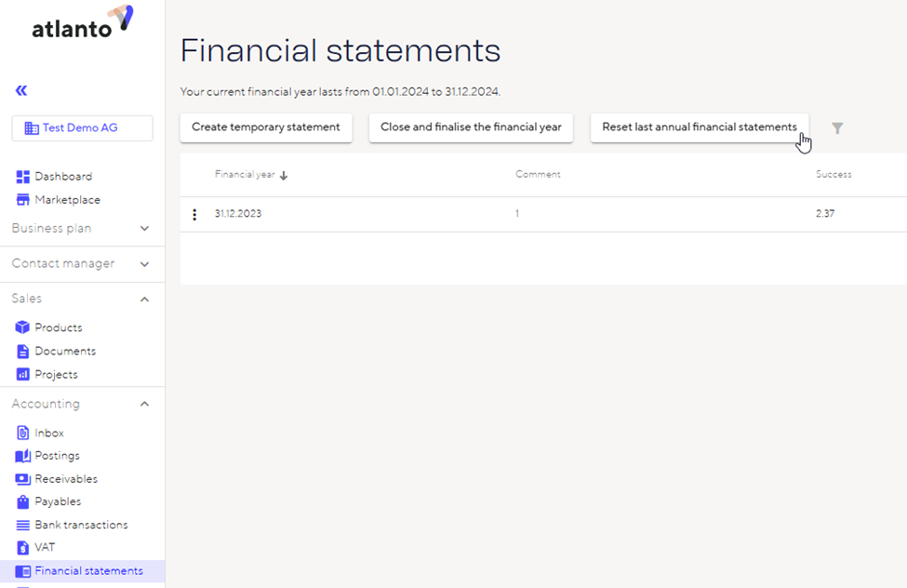Collapse the Accounting section

(144, 404)
